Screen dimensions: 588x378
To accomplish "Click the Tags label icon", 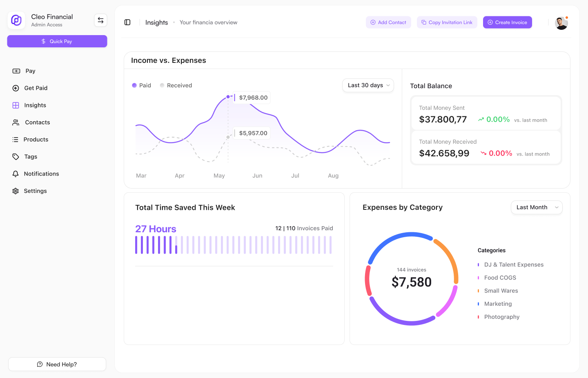I will click(x=16, y=157).
